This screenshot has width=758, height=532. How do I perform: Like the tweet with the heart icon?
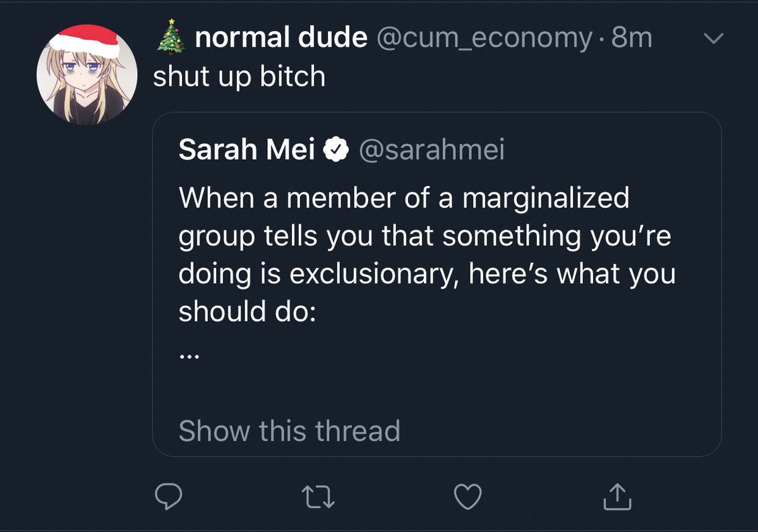[x=468, y=497]
